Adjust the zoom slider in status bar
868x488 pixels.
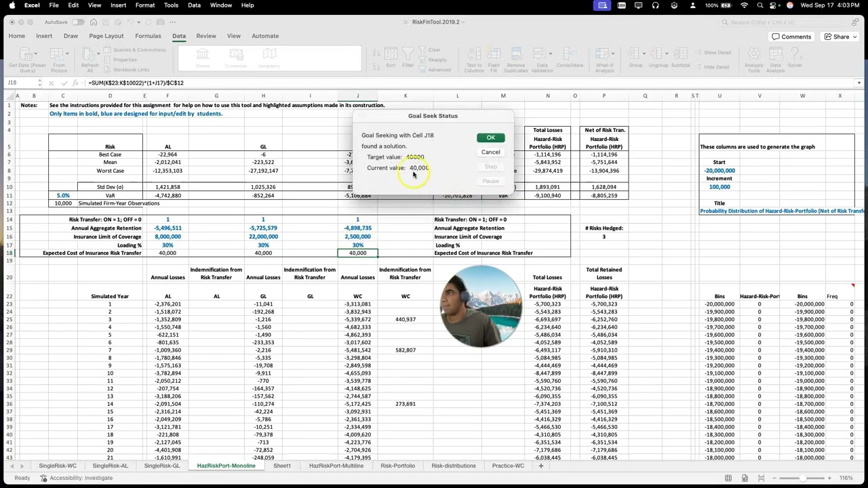[802, 478]
